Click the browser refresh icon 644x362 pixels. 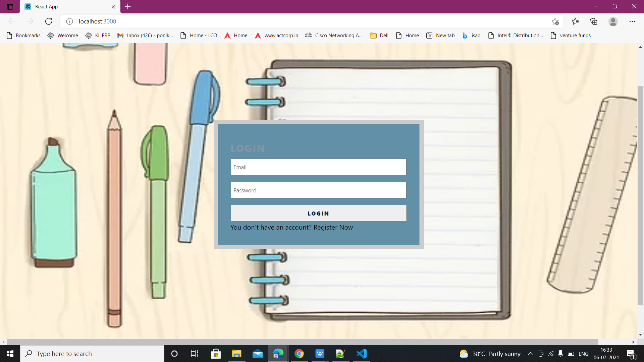coord(49,21)
